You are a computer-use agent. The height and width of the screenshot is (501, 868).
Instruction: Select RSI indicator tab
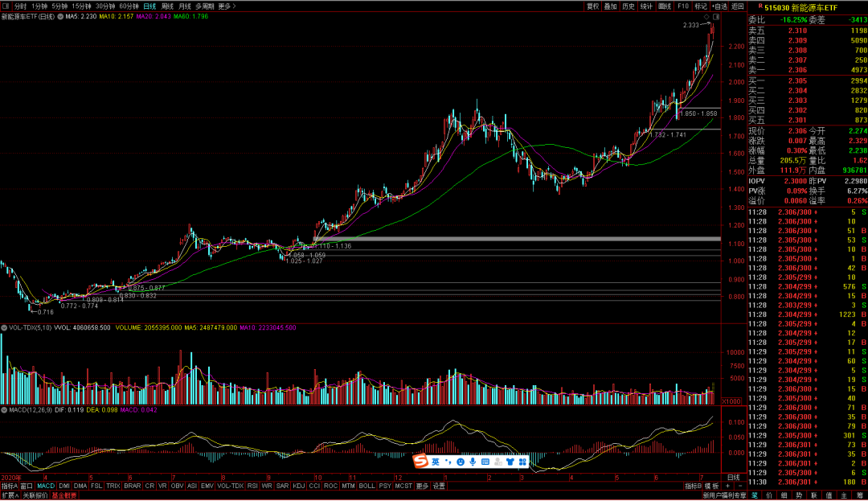click(x=252, y=486)
